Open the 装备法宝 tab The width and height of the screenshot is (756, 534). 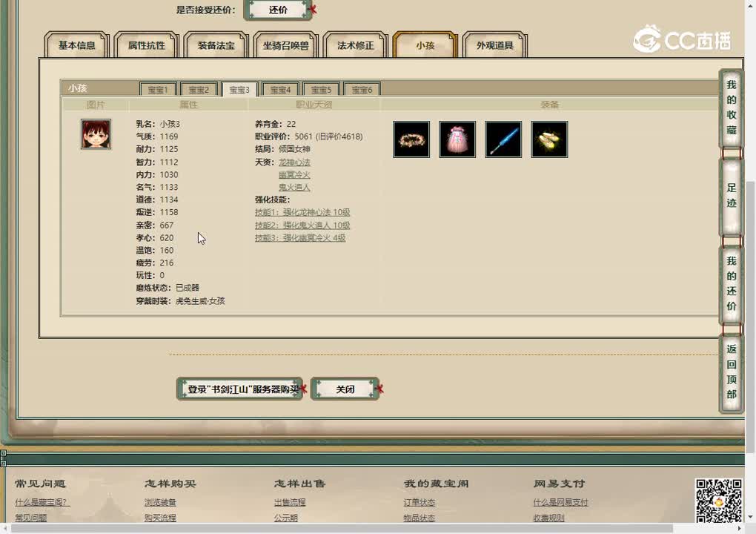(216, 44)
